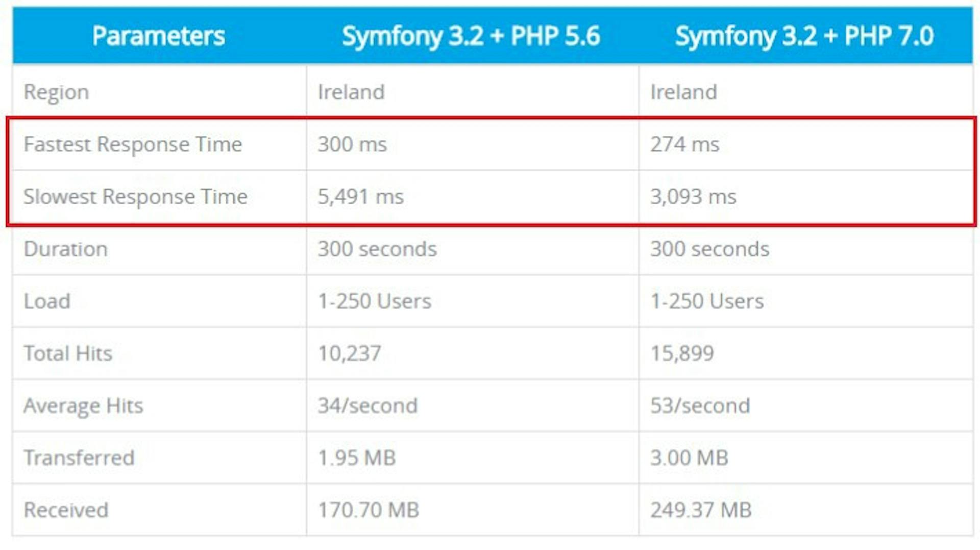Click the 1.95 MB transferred value

(x=357, y=458)
